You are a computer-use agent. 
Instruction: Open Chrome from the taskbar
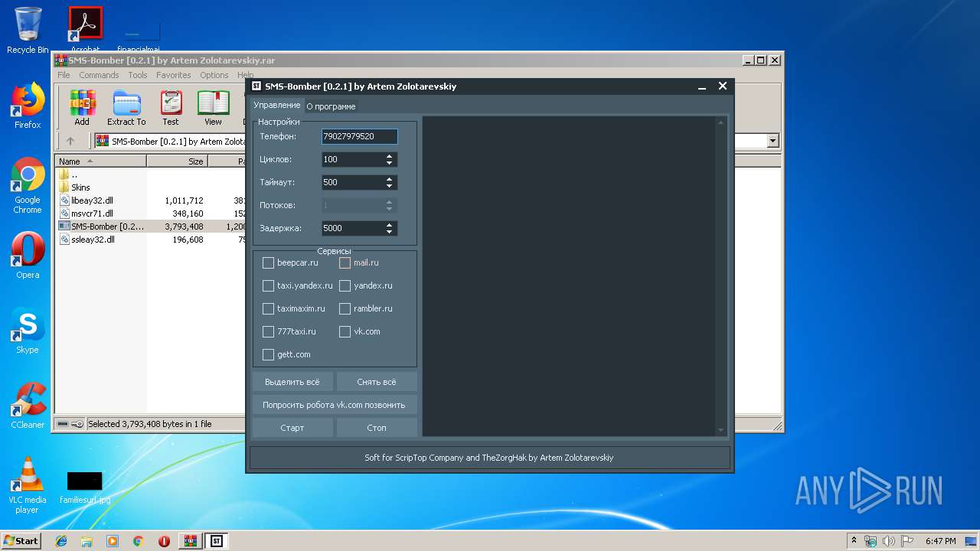(x=139, y=541)
